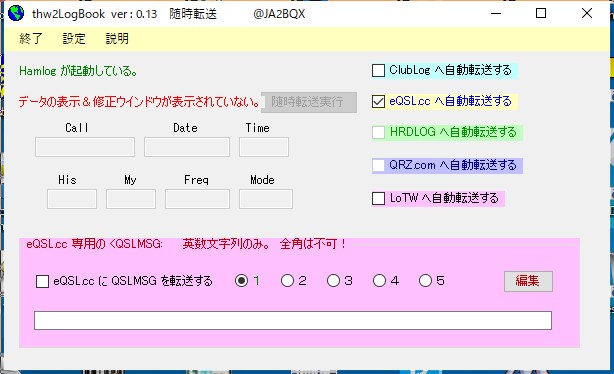The width and height of the screenshot is (614, 374).
Task: Open the 終了 menu
Action: click(31, 38)
